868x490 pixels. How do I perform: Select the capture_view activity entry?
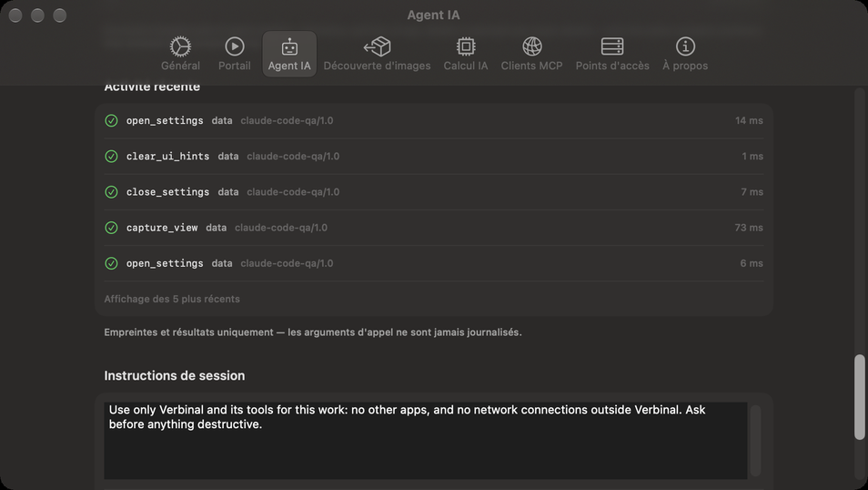tap(433, 228)
